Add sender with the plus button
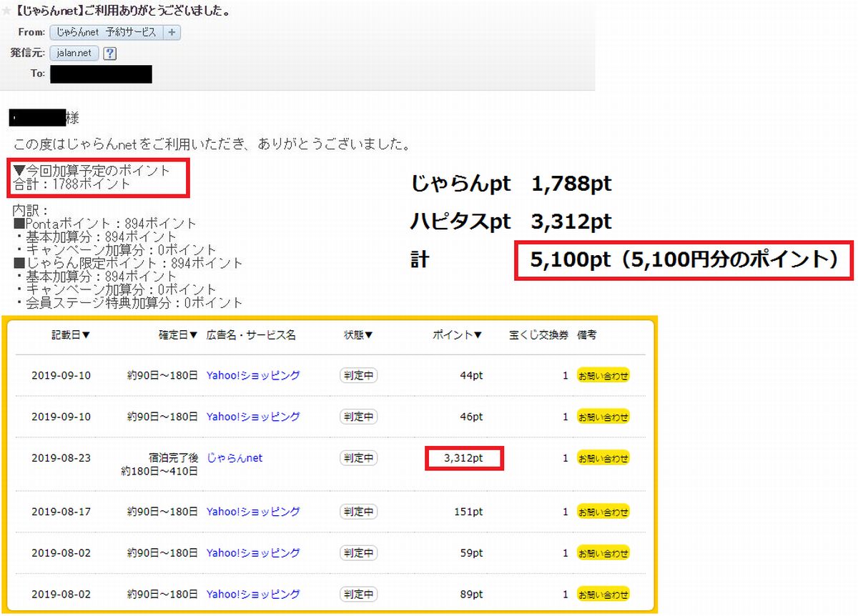Screen dimensions: 858x616 pyautogui.click(x=172, y=32)
